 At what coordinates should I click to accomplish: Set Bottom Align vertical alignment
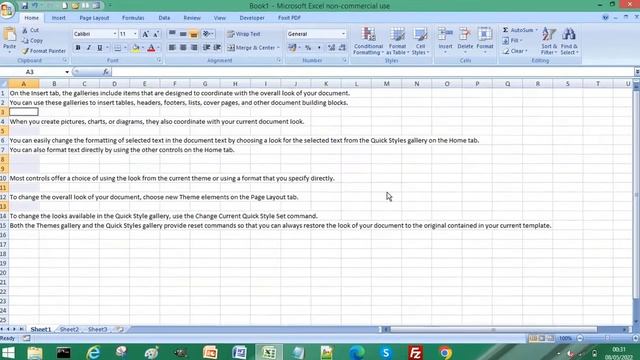click(x=194, y=34)
